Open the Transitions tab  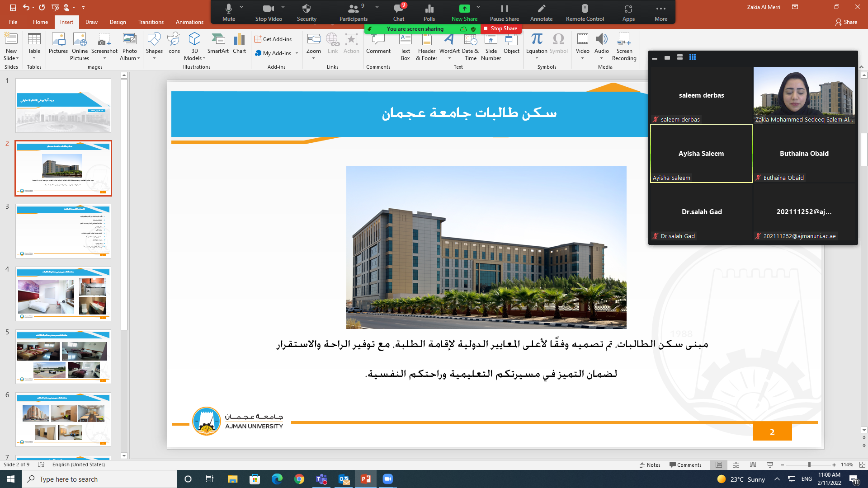click(151, 22)
